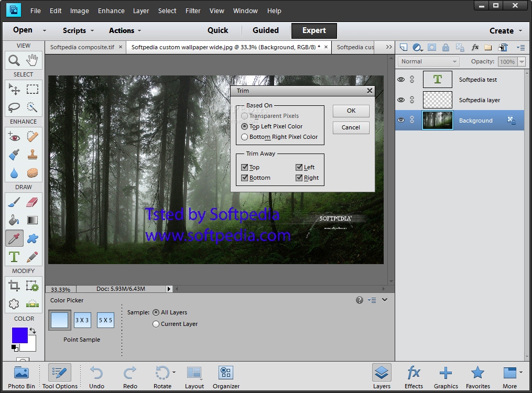Select the Type tool
532x393 pixels.
click(x=14, y=257)
